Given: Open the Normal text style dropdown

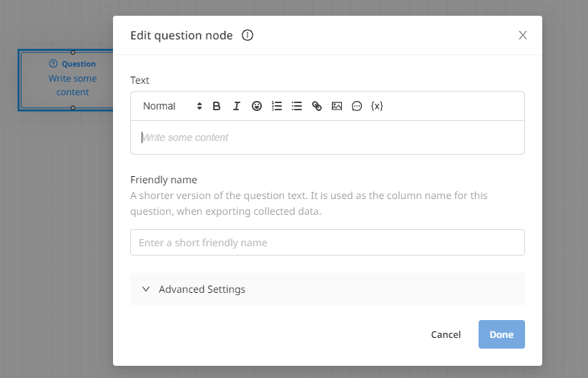Looking at the screenshot, I should (x=172, y=106).
